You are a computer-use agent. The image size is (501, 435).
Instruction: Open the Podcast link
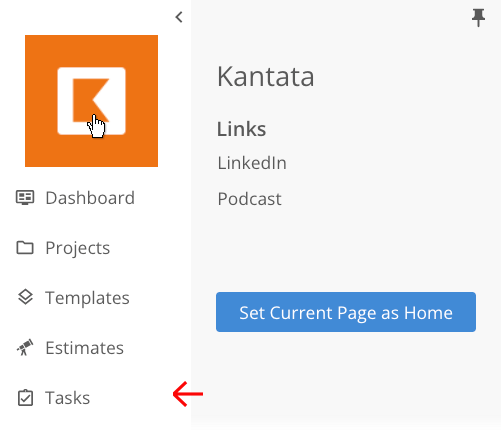[x=249, y=199]
